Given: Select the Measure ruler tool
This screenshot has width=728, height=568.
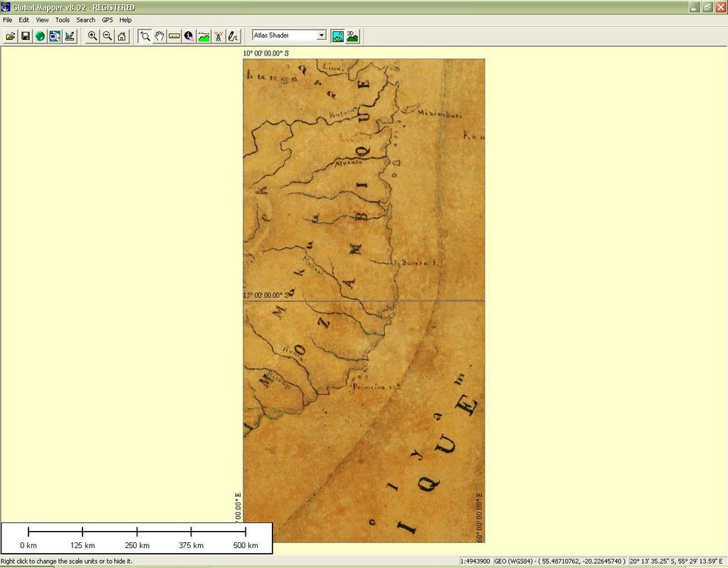Looking at the screenshot, I should click(174, 36).
